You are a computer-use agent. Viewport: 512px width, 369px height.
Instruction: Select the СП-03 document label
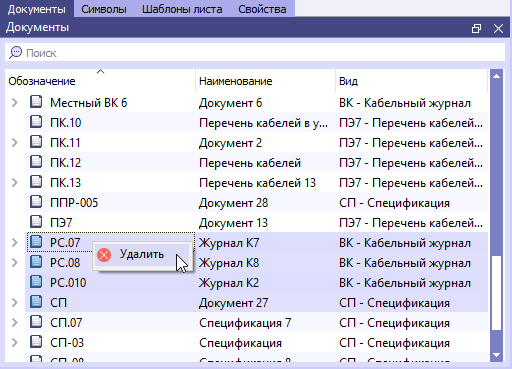click(x=67, y=343)
